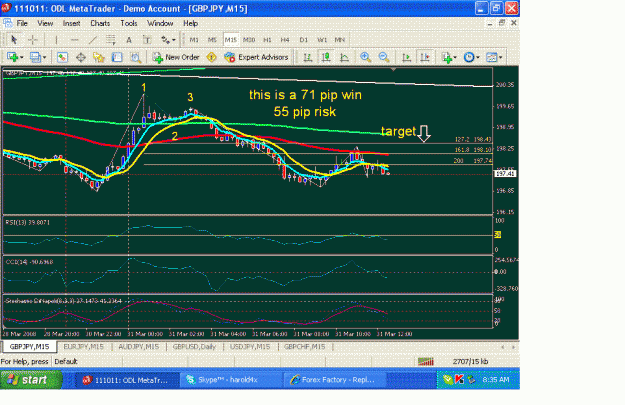
Task: Switch to the GBPCHF,M15 chart tab
Action: (305, 347)
